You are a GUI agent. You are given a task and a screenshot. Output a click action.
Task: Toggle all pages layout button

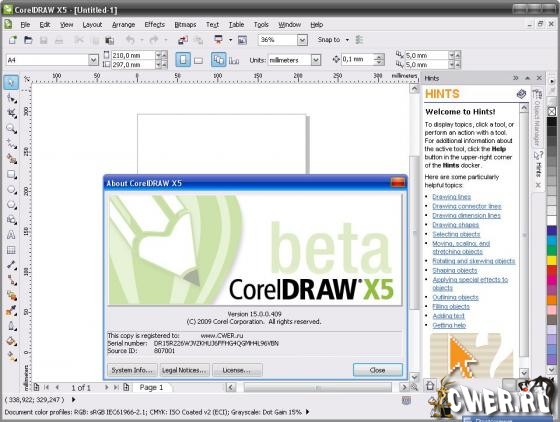click(218, 60)
